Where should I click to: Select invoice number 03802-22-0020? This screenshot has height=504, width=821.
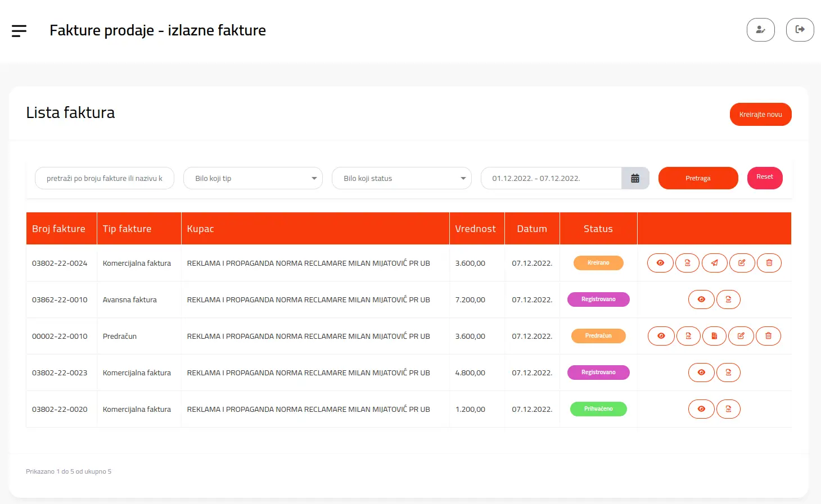click(x=60, y=409)
